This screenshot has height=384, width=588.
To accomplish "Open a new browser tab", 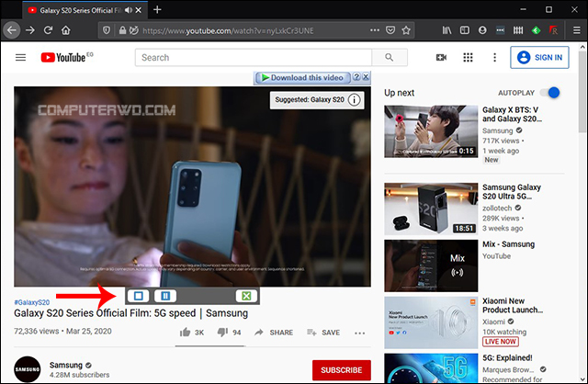I will [x=157, y=10].
